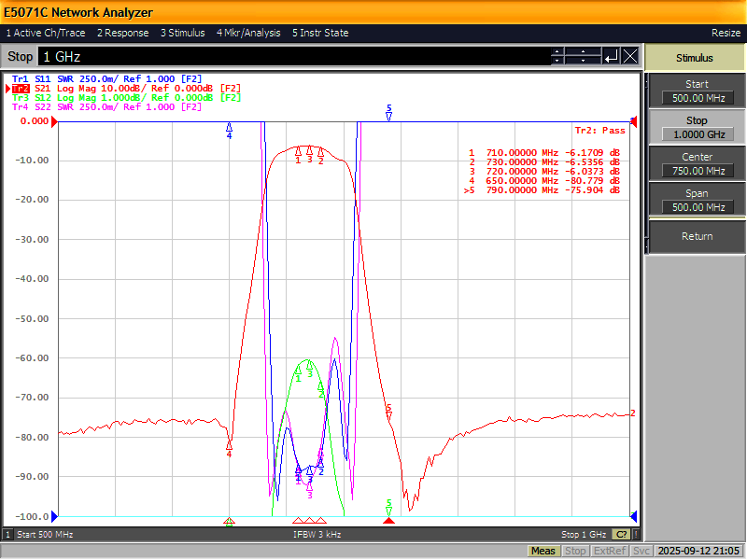Screen dimensions: 747x560
Task: Open the 3 Stimulus menu
Action: click(x=182, y=33)
